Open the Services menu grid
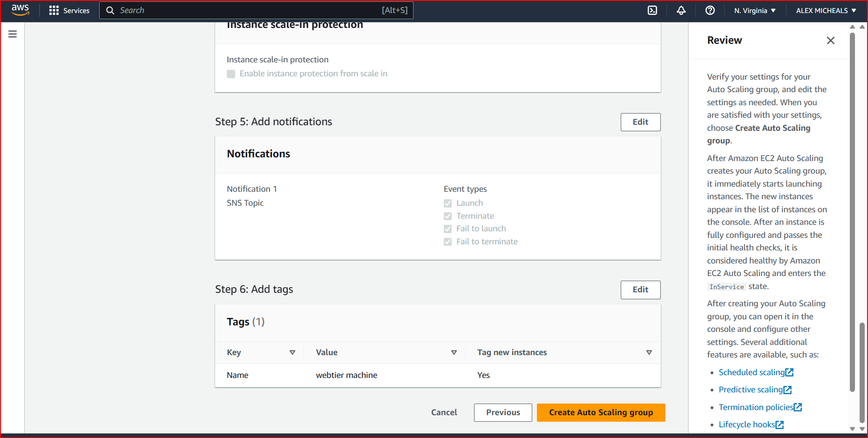The width and height of the screenshot is (868, 438). point(54,10)
